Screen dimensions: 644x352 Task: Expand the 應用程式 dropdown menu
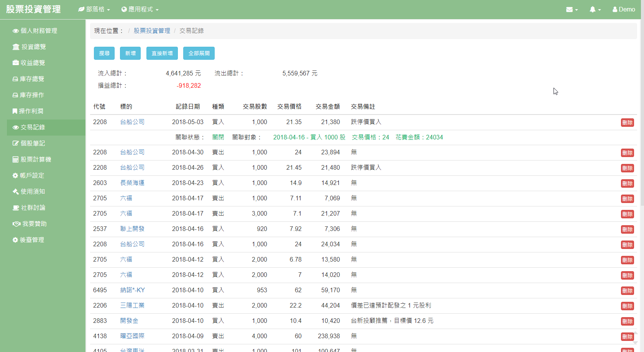pos(140,9)
